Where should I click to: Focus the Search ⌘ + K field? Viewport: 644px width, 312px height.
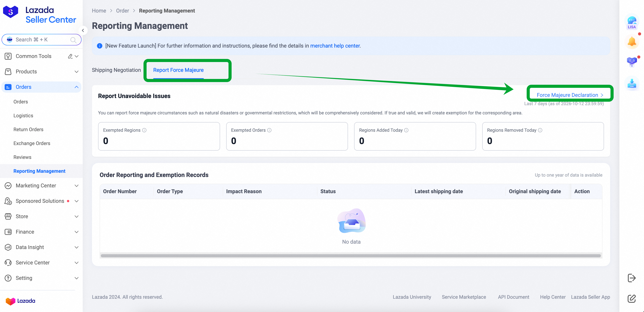tap(42, 40)
